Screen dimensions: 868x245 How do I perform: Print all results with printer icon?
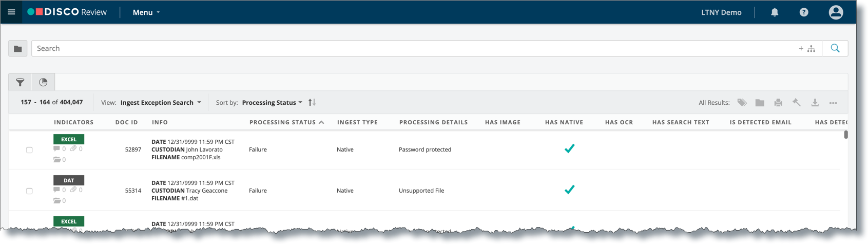pos(778,103)
